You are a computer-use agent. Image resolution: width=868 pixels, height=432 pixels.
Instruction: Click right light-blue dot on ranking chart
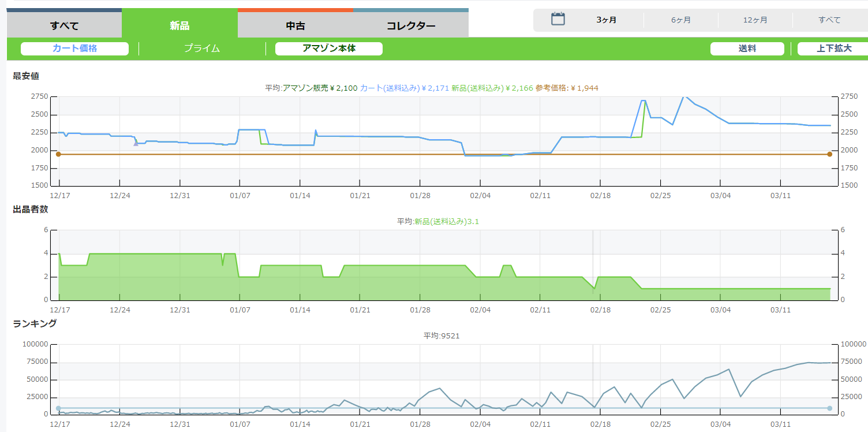pos(829,408)
